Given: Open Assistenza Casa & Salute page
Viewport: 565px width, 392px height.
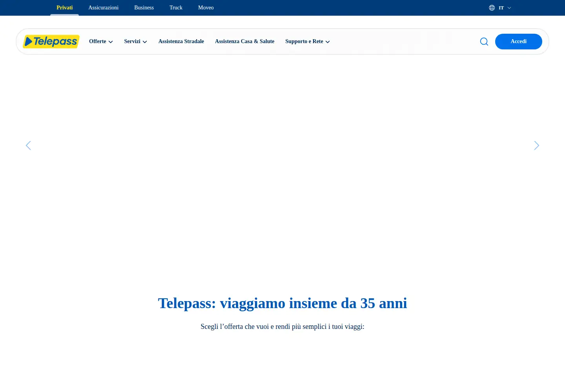Looking at the screenshot, I should pos(245,42).
